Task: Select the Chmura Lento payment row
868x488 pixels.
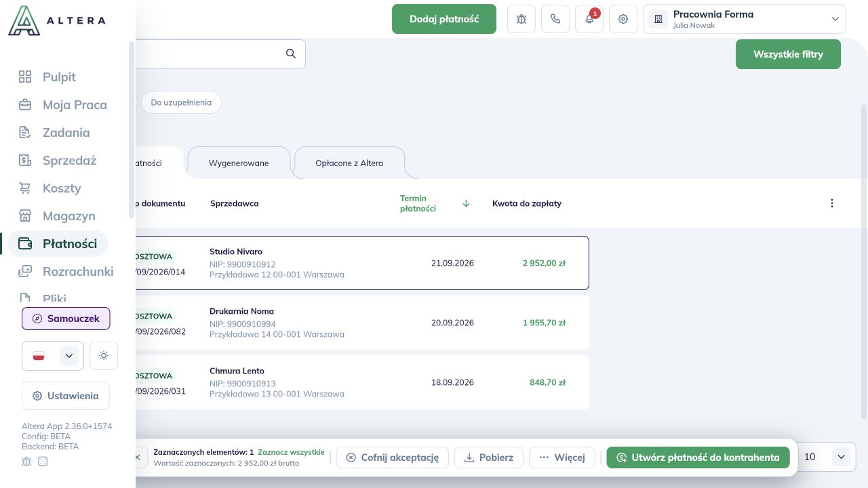Action: coord(362,382)
